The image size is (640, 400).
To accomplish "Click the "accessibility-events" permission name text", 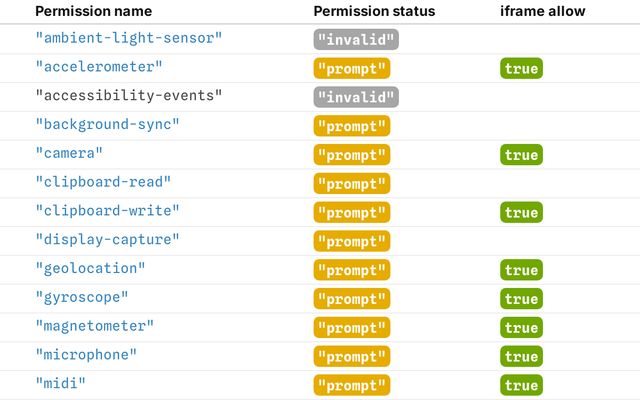I will tap(129, 96).
